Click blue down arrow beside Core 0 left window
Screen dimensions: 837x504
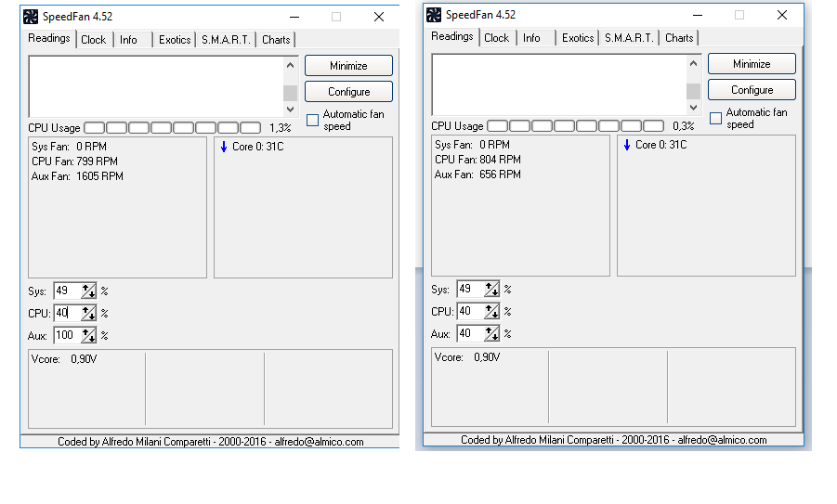coord(224,147)
